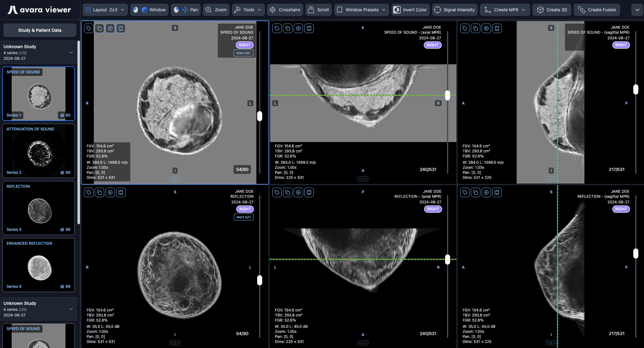Click tag icon in Reflection sagittal MPR viewport
This screenshot has height=348, width=644.
click(465, 192)
